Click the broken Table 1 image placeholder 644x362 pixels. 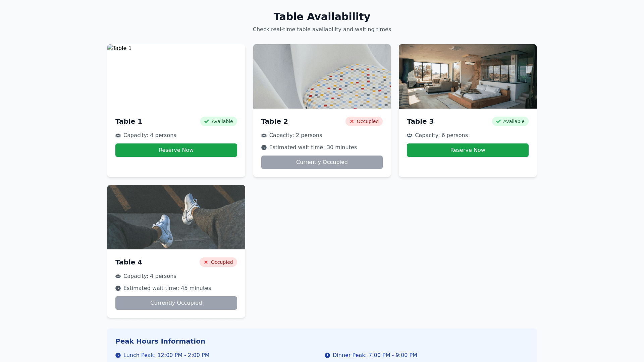click(176, 76)
